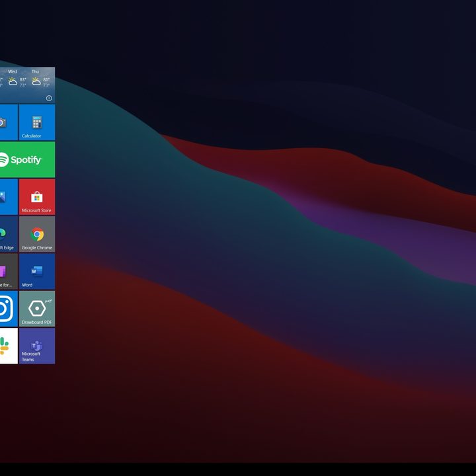Open the Camera app tile

point(9,122)
